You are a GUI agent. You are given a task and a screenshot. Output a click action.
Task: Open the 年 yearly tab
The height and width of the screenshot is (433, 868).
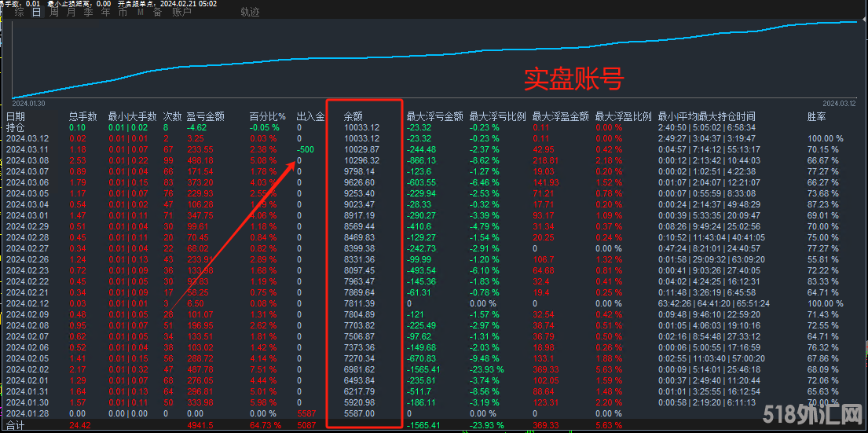click(105, 13)
